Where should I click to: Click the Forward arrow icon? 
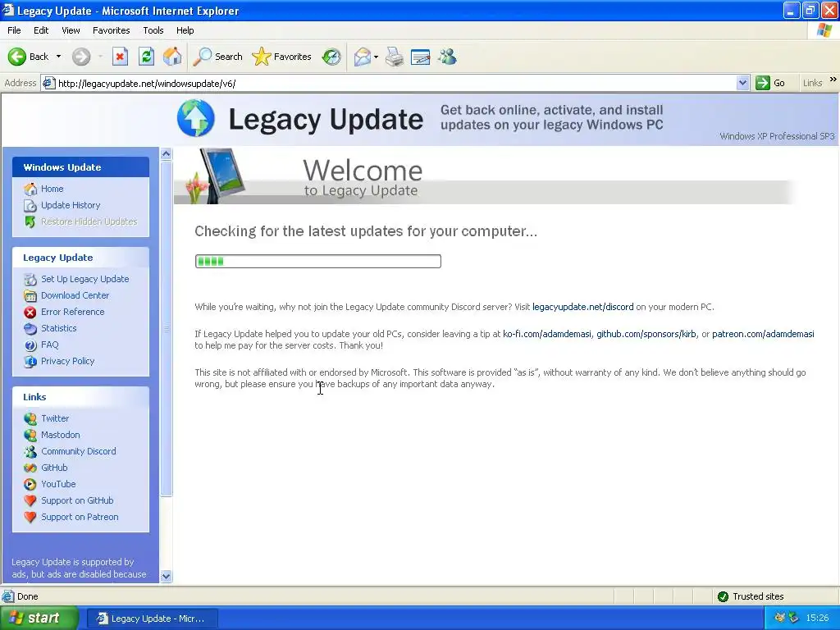pos(81,57)
